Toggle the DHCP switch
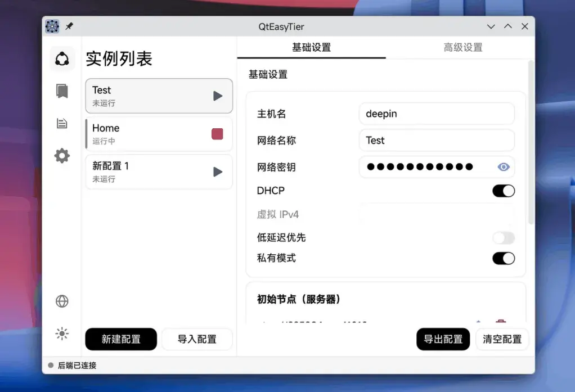 tap(504, 191)
